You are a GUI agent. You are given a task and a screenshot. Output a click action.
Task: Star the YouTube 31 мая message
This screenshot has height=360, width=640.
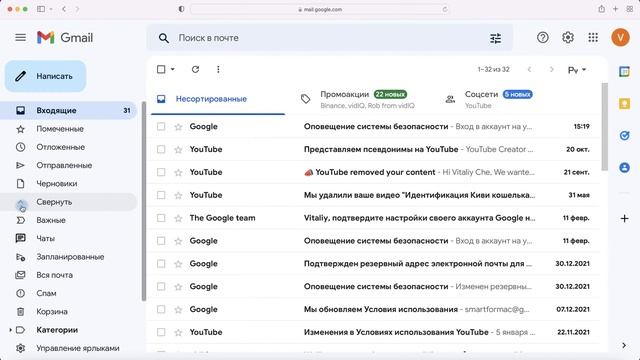178,196
